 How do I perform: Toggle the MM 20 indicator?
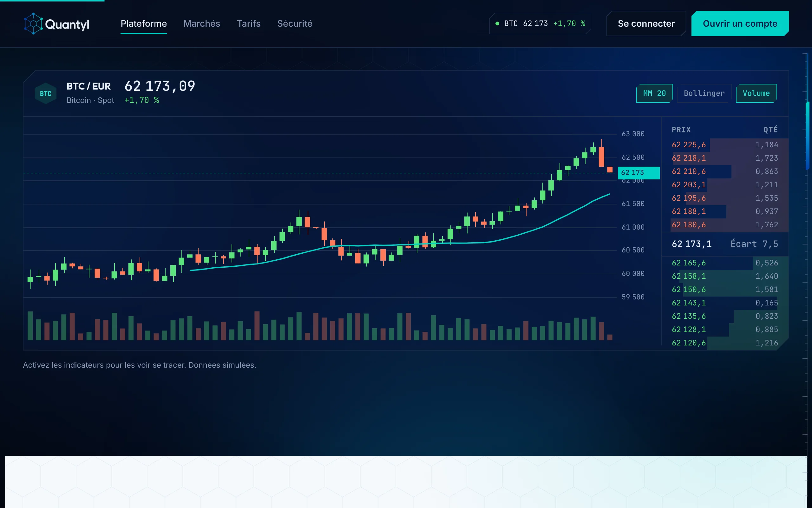[654, 93]
